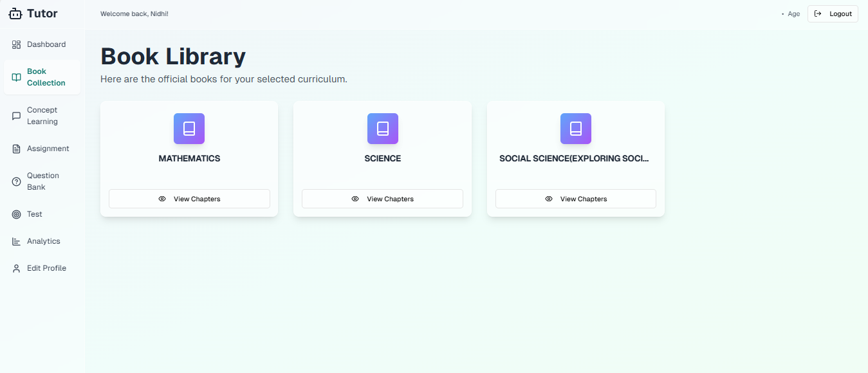This screenshot has width=868, height=373.
Task: Open the Book Collection menu item
Action: (x=46, y=77)
